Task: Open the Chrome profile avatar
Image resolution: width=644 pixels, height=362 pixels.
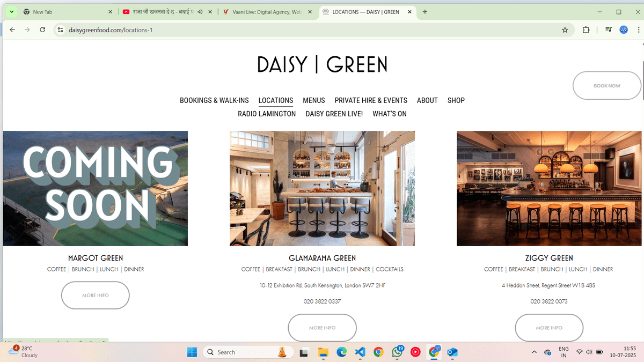Action: click(x=624, y=30)
